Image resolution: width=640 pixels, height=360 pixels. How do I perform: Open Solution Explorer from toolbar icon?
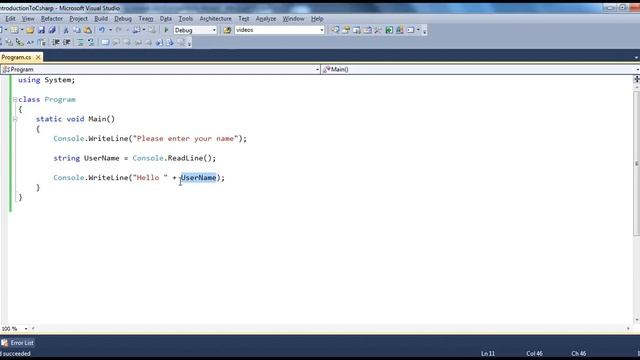tap(335, 30)
